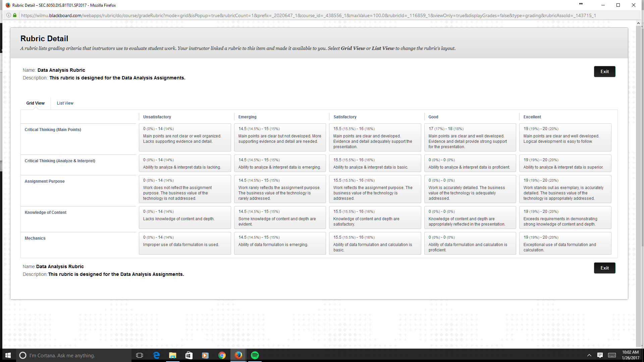Select Excellent cell for Mechanics row
644x362 pixels.
pyautogui.click(x=565, y=244)
